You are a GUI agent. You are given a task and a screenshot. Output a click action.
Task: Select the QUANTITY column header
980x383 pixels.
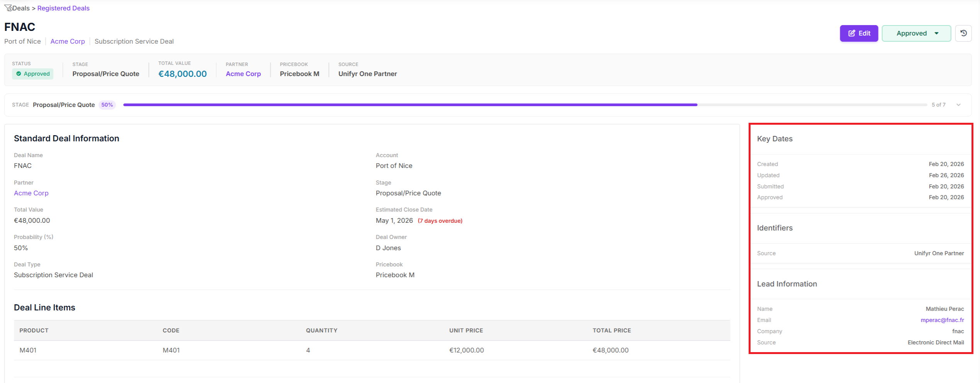point(322,330)
